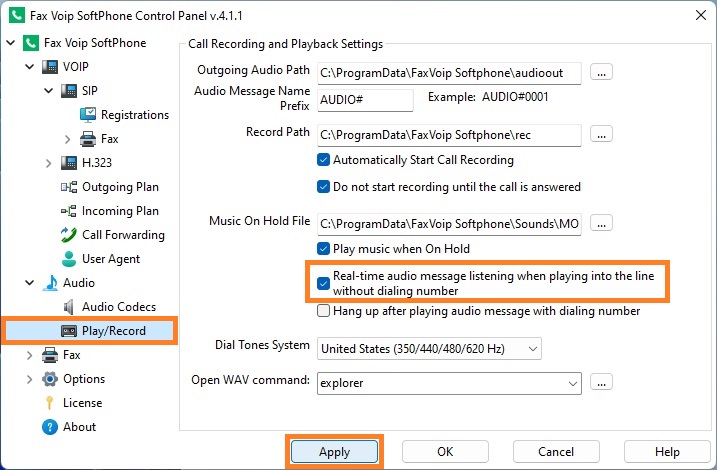
Task: Browse for Outgoing Audio Path folder
Action: coord(601,72)
